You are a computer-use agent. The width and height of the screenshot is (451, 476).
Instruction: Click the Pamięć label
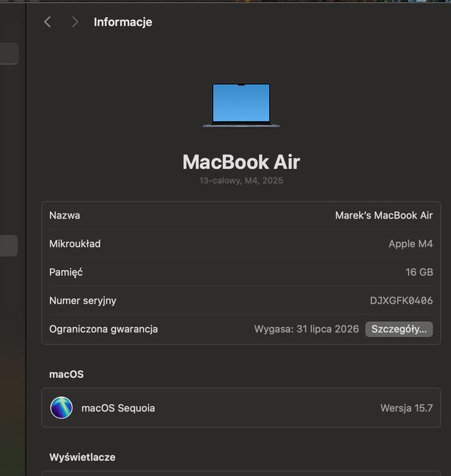pos(66,272)
